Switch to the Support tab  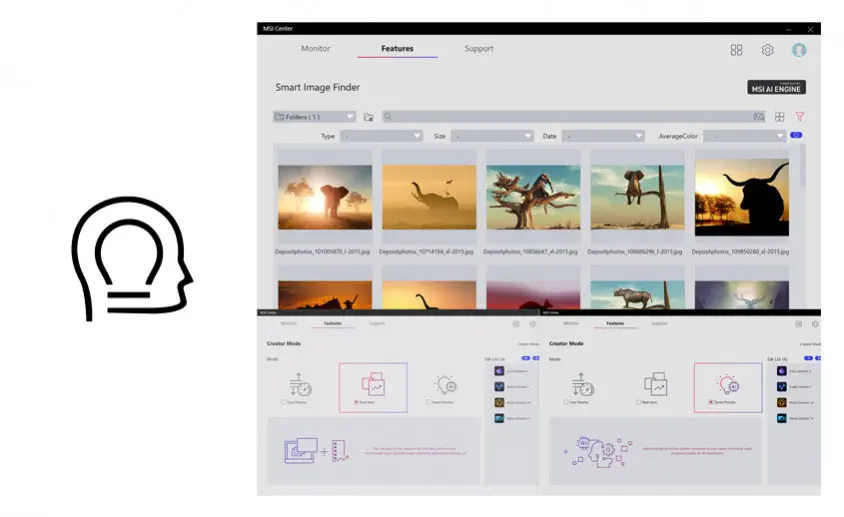coord(478,48)
